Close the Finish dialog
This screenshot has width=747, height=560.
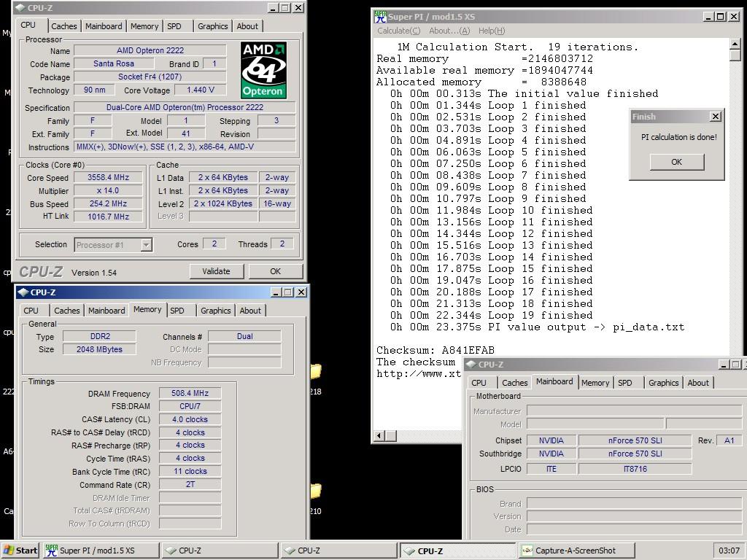[x=715, y=117]
